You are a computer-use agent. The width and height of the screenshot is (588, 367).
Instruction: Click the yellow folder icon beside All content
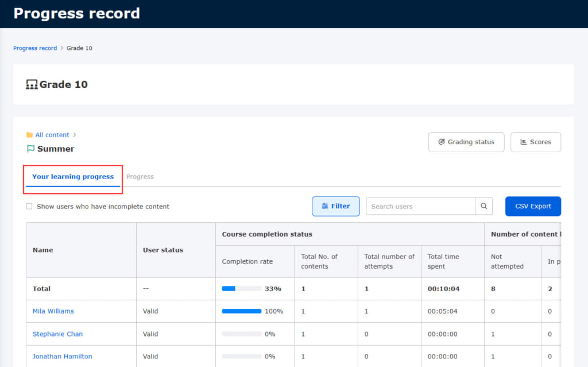(29, 135)
